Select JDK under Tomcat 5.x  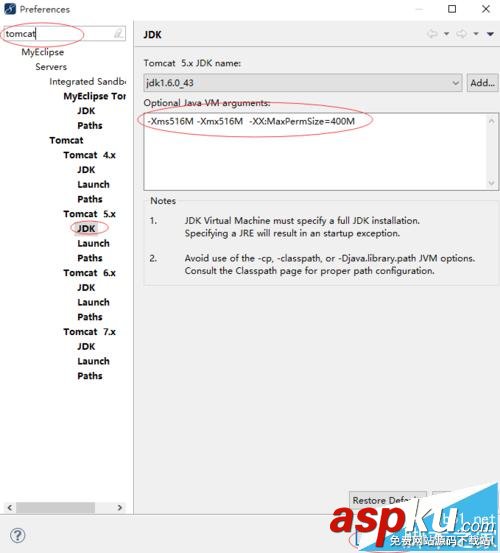(86, 229)
